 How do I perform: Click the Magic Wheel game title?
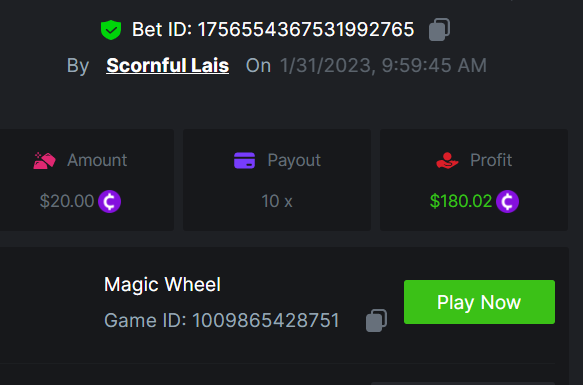tap(162, 285)
